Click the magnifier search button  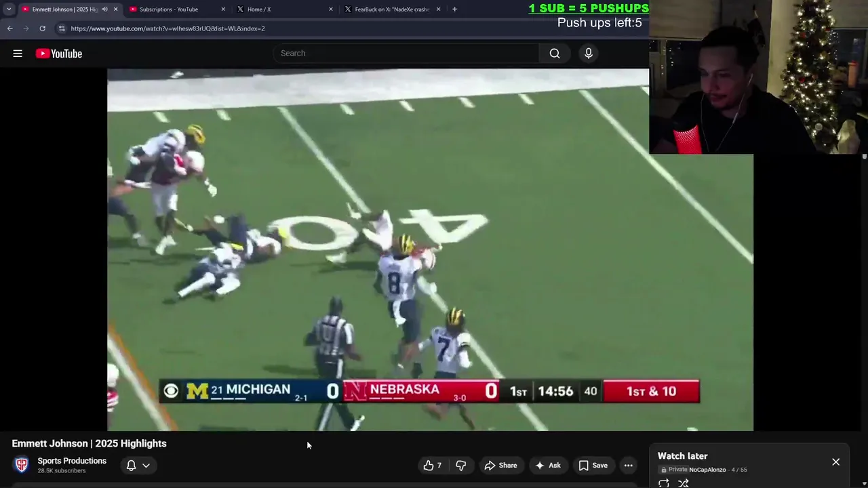(x=555, y=54)
